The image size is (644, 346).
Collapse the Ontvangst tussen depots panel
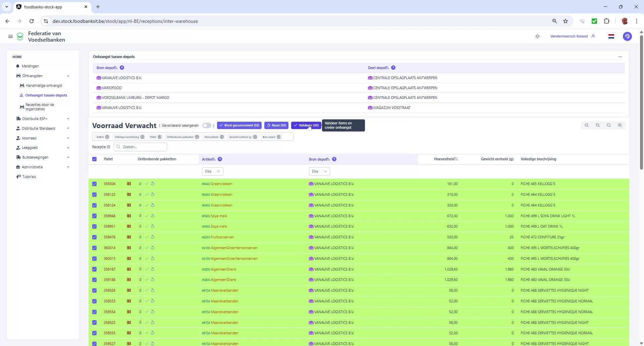click(620, 57)
